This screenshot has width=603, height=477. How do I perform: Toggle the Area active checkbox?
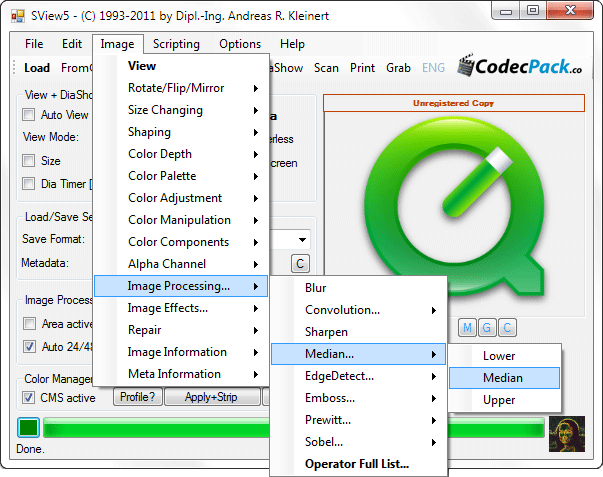click(29, 324)
